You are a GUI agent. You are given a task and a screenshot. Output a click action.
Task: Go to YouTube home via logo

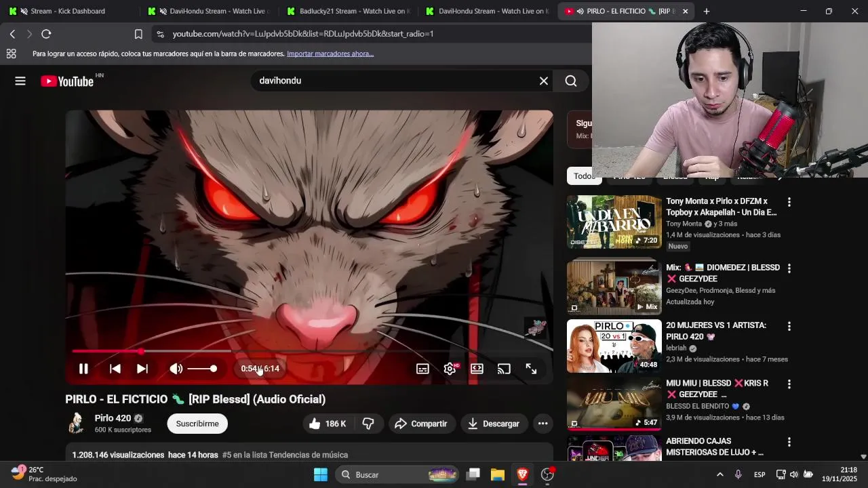pos(68,81)
